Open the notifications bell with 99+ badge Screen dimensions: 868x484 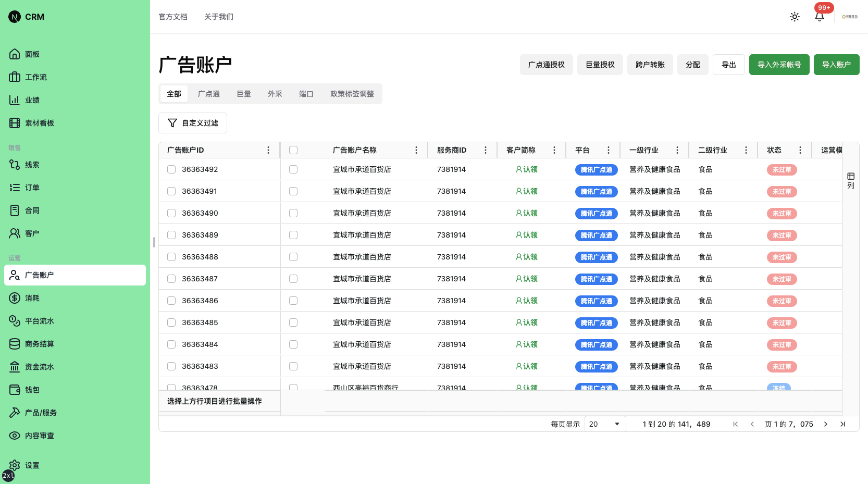click(x=819, y=17)
